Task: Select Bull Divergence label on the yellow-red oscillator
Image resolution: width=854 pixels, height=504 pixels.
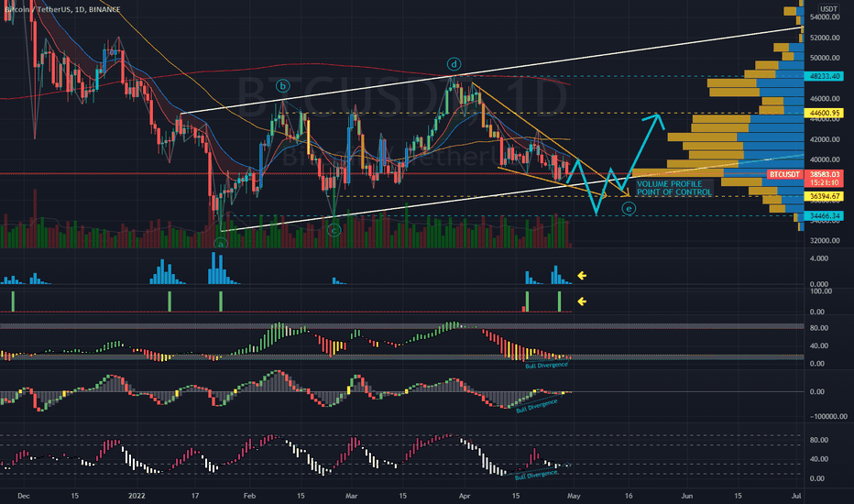Action: click(x=546, y=365)
